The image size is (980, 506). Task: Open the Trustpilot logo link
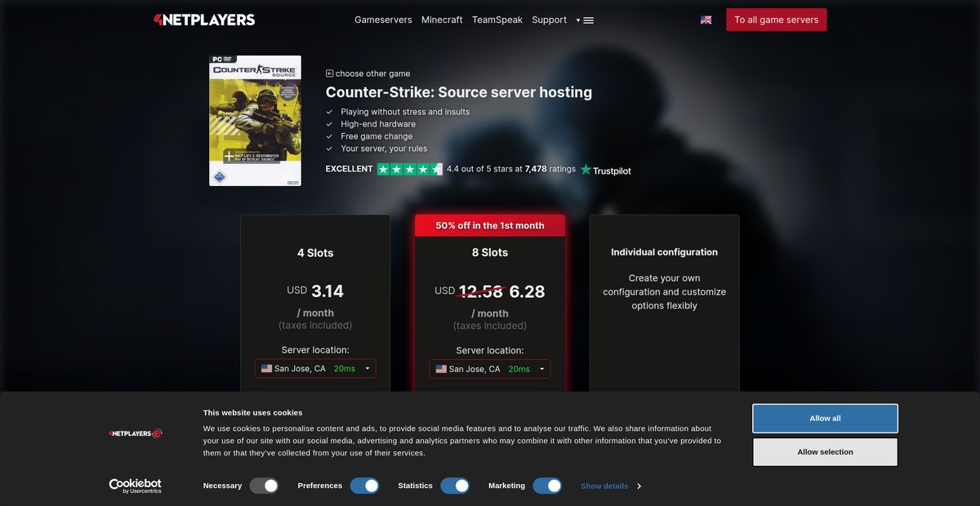tap(606, 170)
